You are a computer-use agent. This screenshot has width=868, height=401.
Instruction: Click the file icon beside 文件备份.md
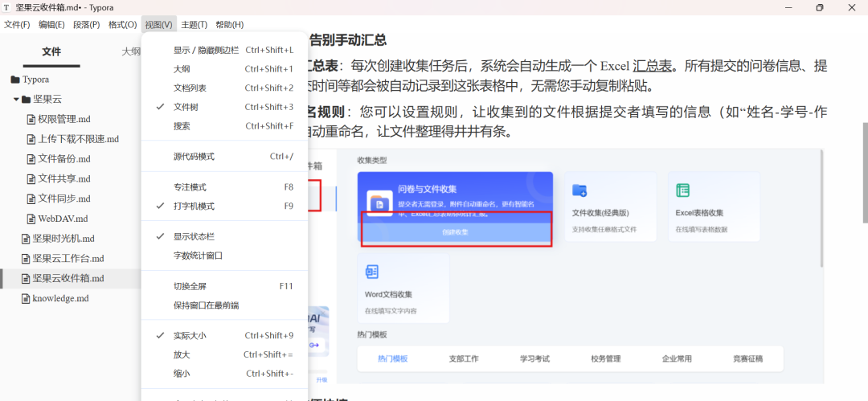coord(31,159)
